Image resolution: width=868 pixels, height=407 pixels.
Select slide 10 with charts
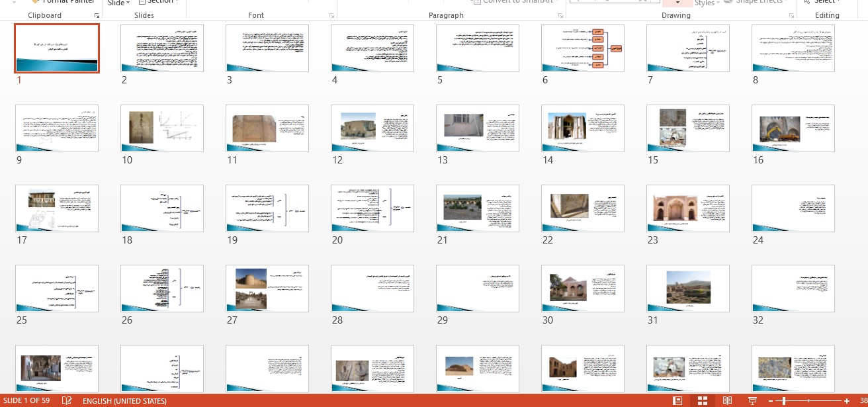(162, 128)
